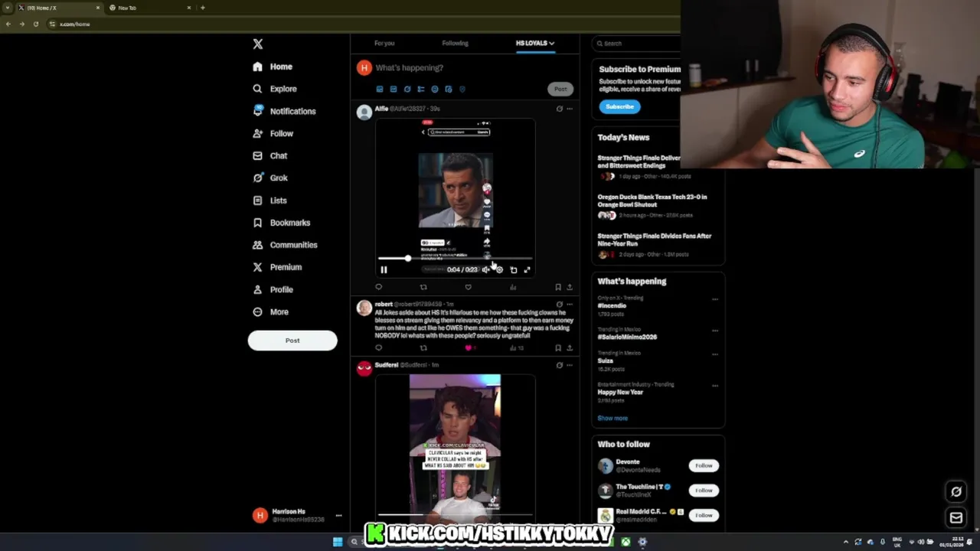The image size is (980, 551).
Task: Add media image to the post
Action: pyautogui.click(x=380, y=89)
